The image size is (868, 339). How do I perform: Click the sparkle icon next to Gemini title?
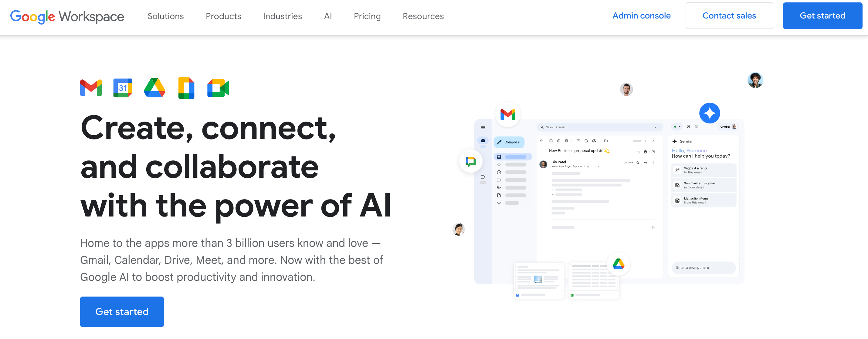pos(675,141)
